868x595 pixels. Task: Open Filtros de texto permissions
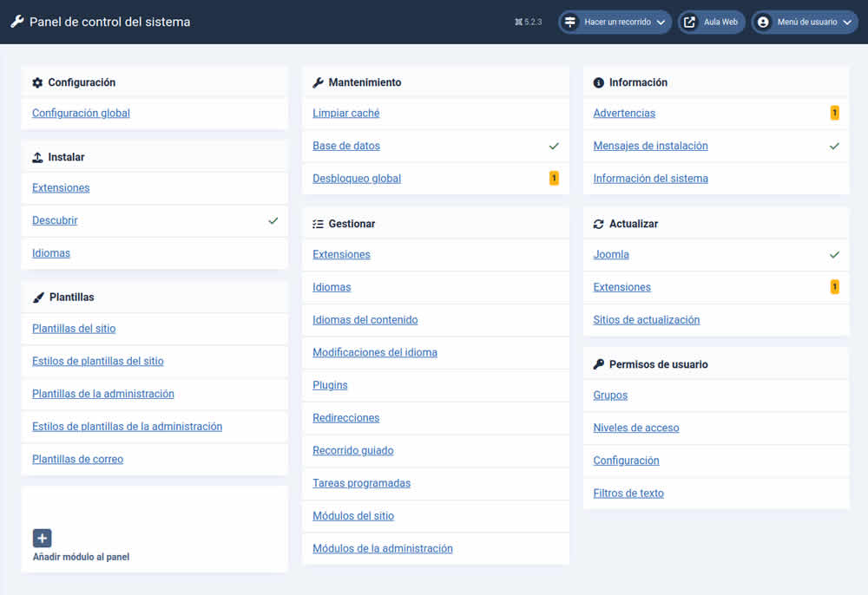(628, 494)
